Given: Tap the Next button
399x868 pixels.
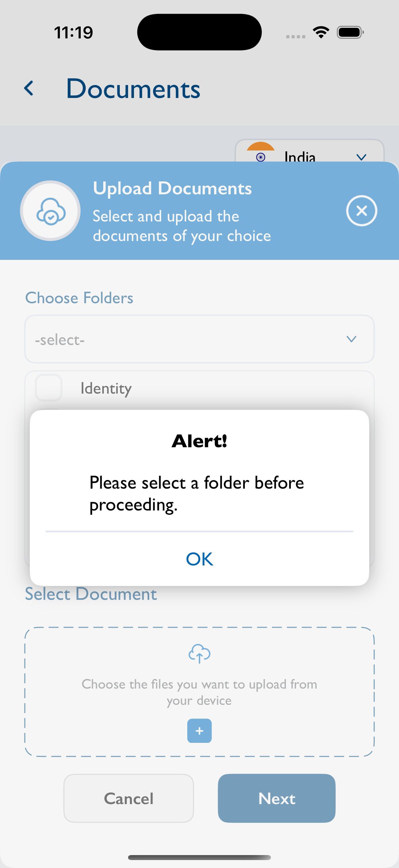Looking at the screenshot, I should click(277, 798).
